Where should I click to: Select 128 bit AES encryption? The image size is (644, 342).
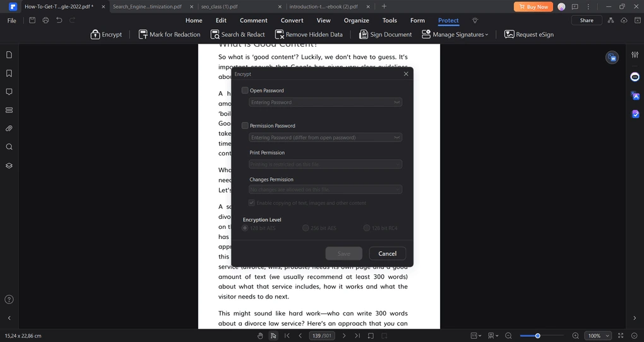pos(245,228)
